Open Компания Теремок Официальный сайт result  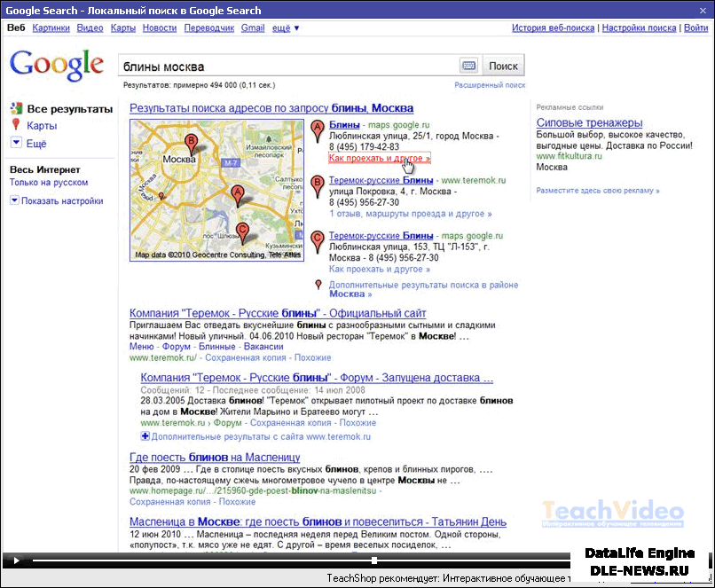coord(278,313)
